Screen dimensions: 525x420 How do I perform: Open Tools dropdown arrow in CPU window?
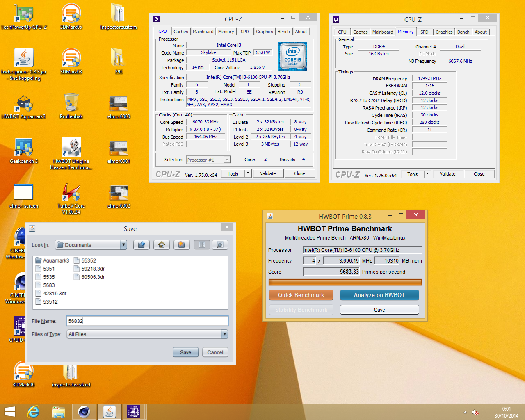pos(248,173)
